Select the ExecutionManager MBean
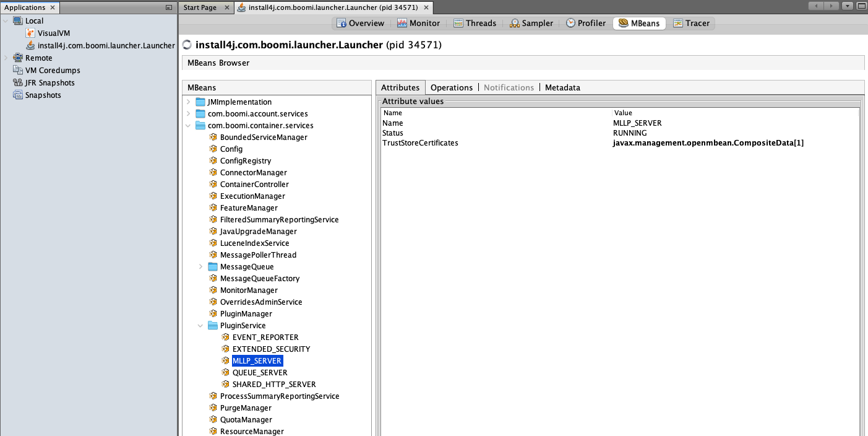 click(254, 196)
